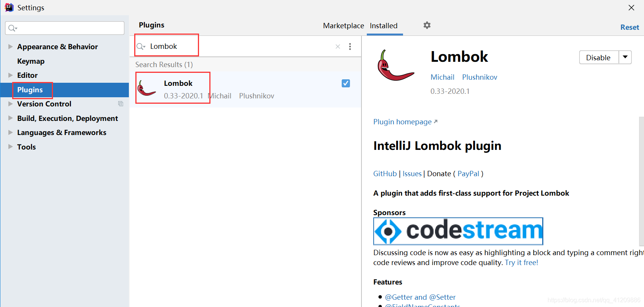Open the Issues link
This screenshot has height=307, width=644.
coord(412,174)
